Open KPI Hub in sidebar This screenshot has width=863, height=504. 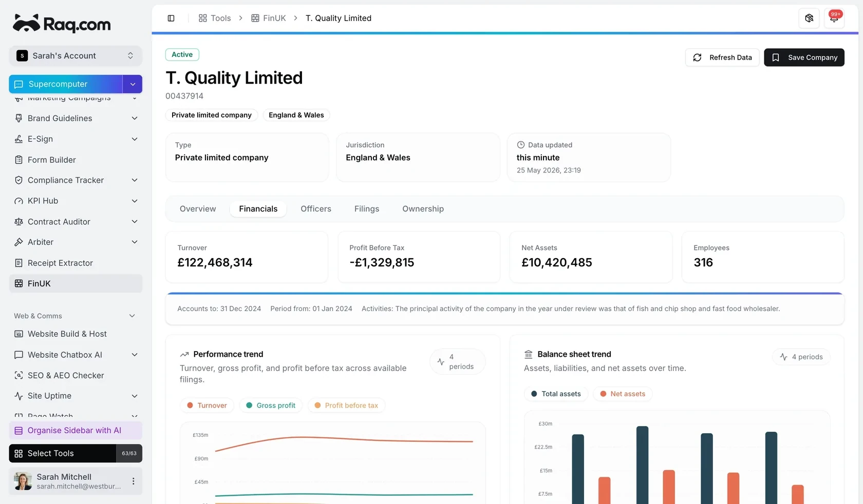[x=76, y=201]
